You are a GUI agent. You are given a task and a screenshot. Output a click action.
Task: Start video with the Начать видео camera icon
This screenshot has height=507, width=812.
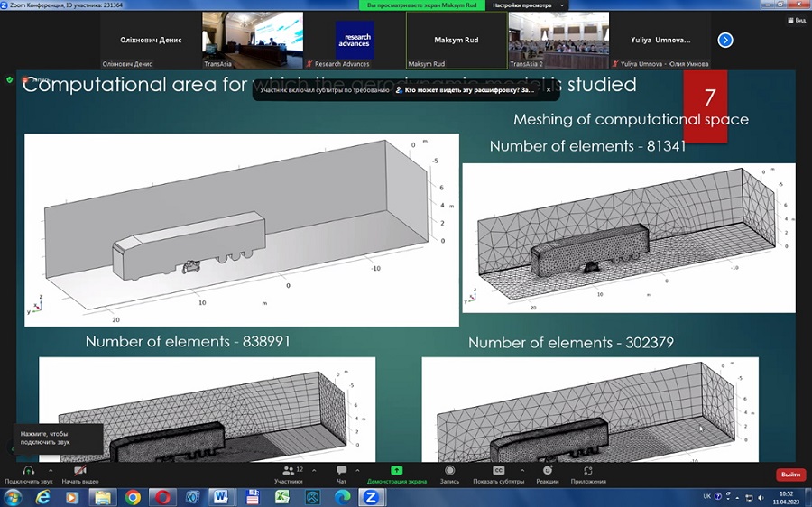tap(79, 470)
